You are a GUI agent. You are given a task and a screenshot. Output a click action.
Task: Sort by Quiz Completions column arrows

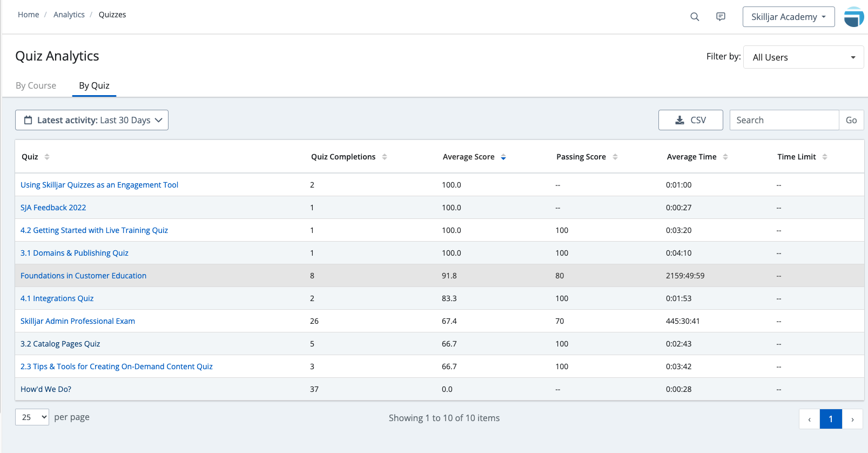coord(385,157)
